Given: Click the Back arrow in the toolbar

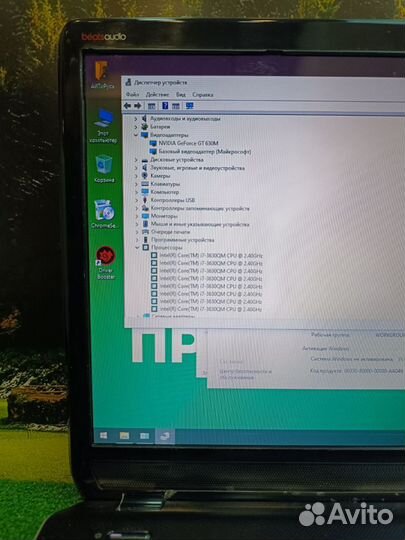Looking at the screenshot, I should pyautogui.click(x=127, y=106).
